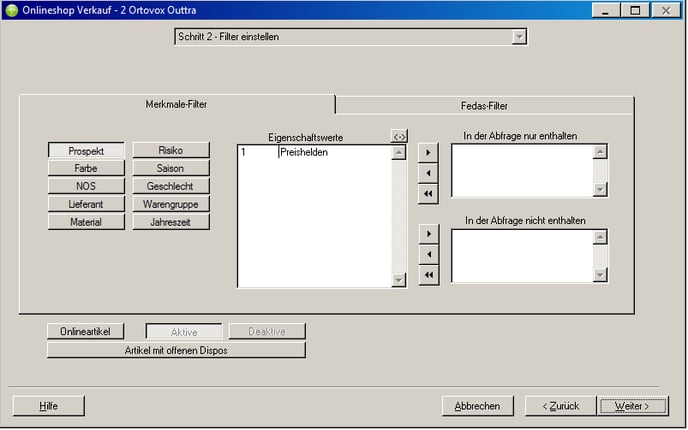Switch to Merkmale-Filter tab

[176, 104]
